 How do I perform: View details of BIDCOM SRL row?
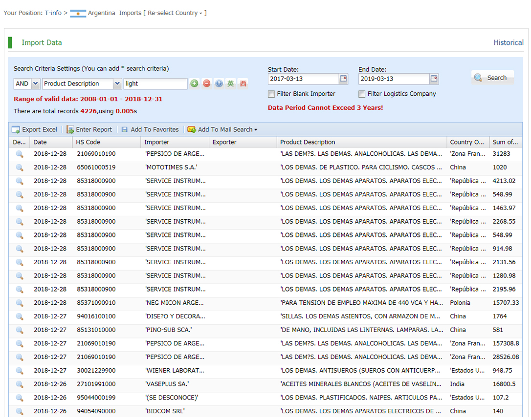(x=20, y=411)
